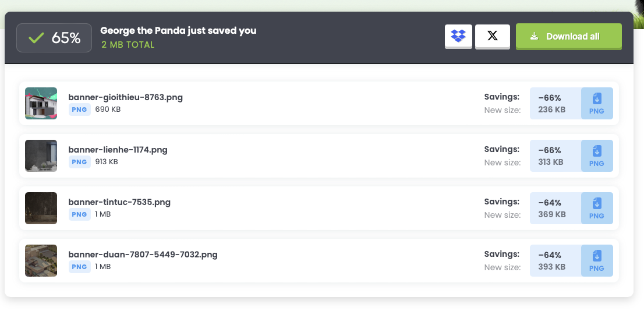Save files to Dropbox via Dropbox icon
Image resolution: width=644 pixels, height=311 pixels.
[458, 36]
